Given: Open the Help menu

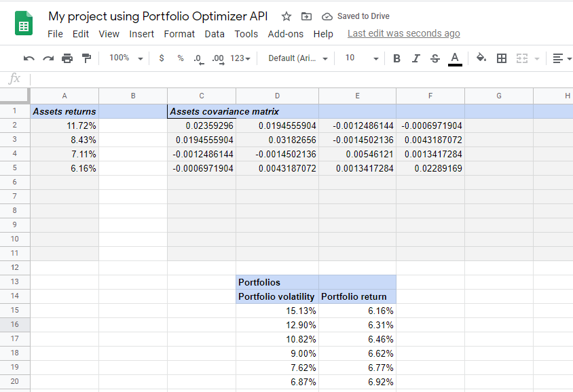Looking at the screenshot, I should pos(323,34).
